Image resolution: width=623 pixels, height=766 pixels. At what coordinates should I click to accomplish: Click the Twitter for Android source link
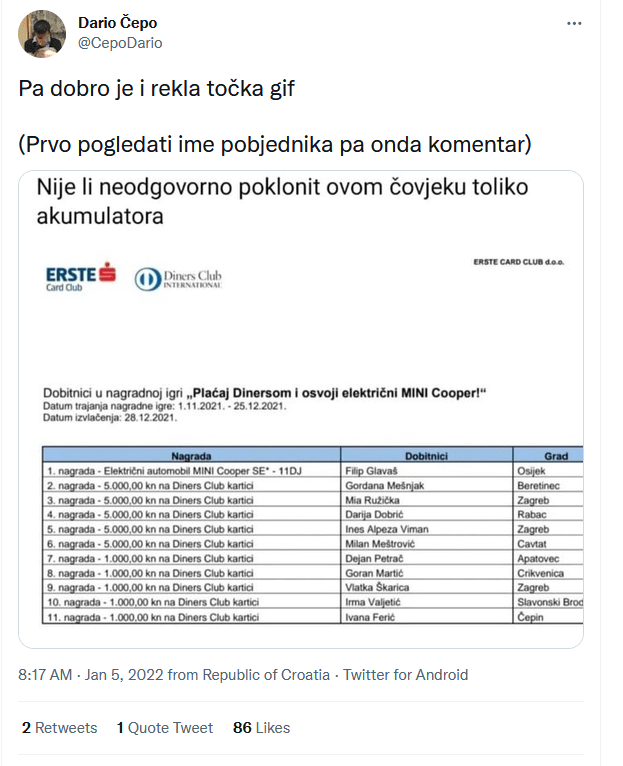[x=405, y=675]
